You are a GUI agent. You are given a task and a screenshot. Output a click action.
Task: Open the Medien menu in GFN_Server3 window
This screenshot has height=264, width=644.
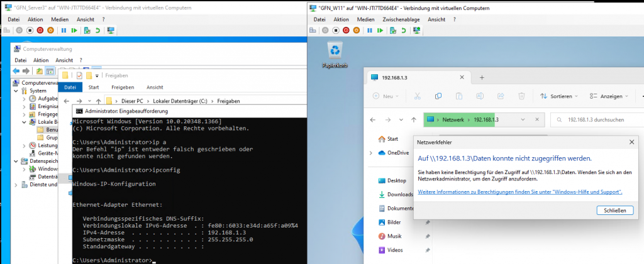(59, 19)
